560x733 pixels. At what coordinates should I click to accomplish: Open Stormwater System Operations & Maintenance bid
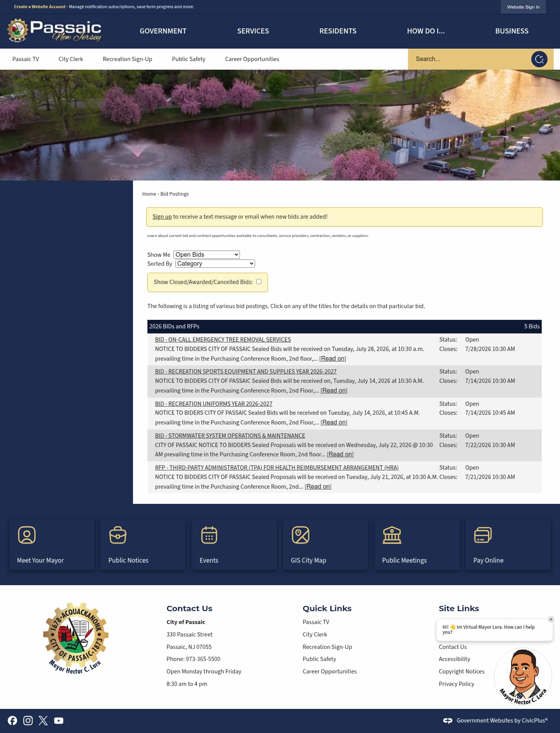pyautogui.click(x=230, y=436)
